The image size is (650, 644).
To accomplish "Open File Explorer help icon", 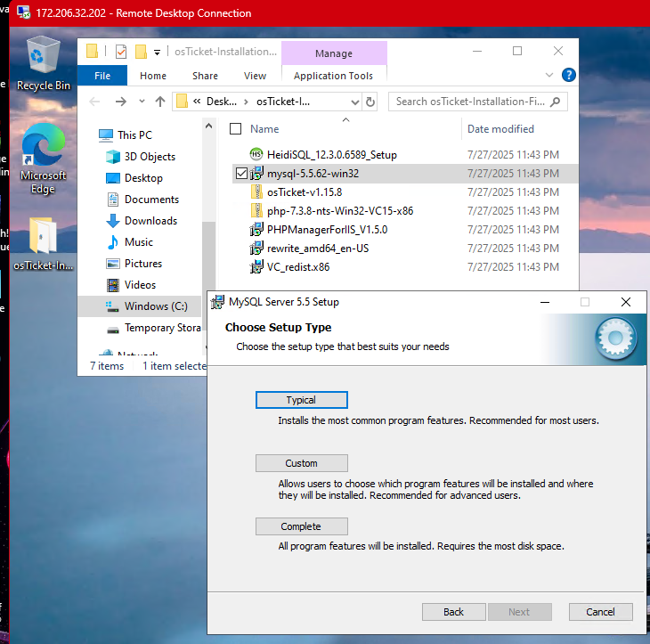I will click(x=568, y=75).
